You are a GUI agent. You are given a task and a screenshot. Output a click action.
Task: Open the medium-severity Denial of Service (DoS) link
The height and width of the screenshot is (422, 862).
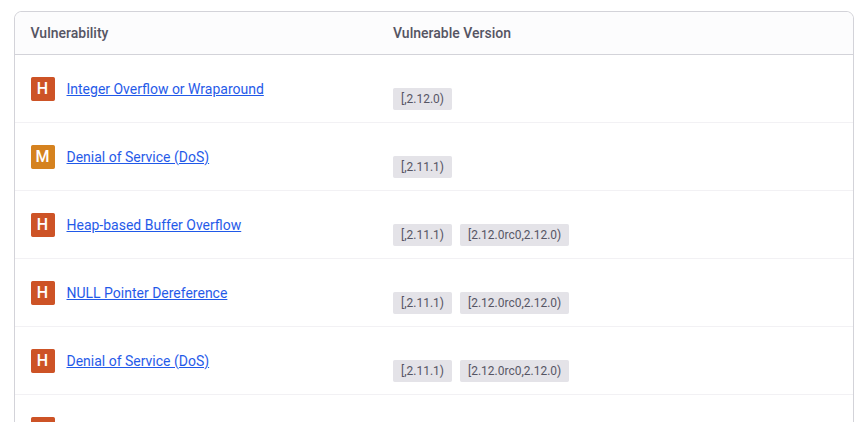(137, 157)
